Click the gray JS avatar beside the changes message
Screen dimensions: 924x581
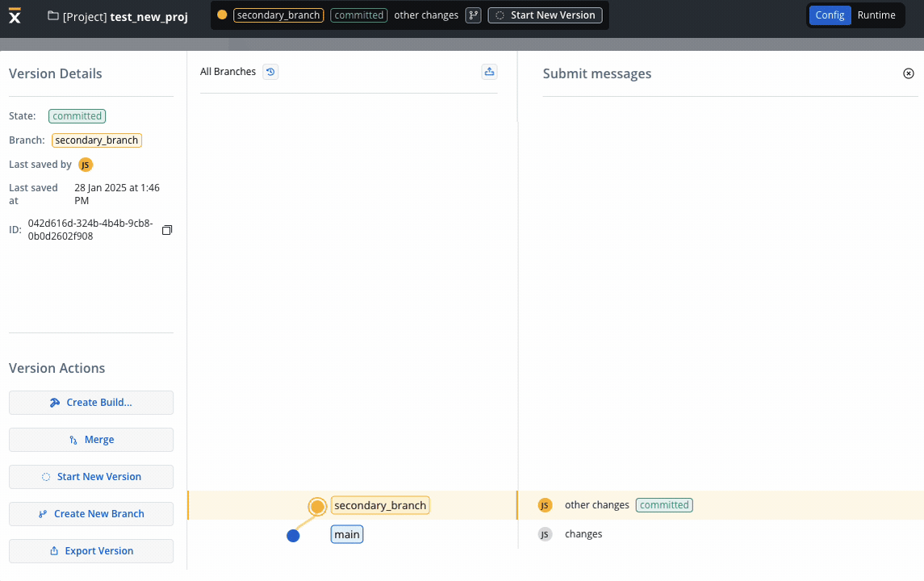click(x=545, y=534)
